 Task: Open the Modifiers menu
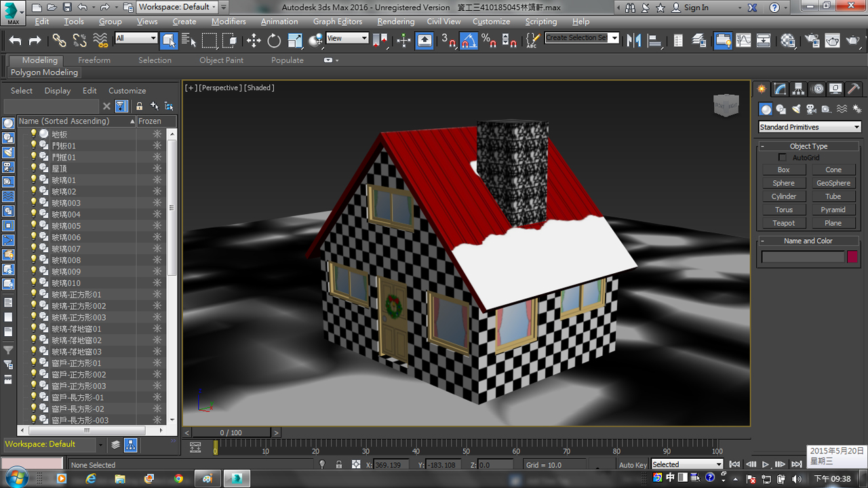click(x=229, y=22)
